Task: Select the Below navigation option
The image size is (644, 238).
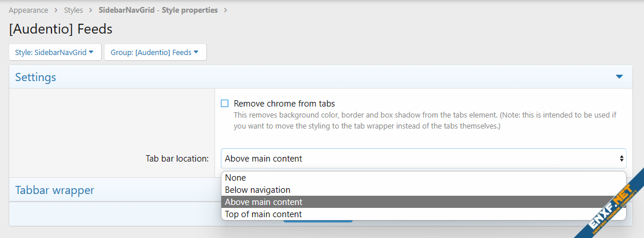Action: click(257, 190)
